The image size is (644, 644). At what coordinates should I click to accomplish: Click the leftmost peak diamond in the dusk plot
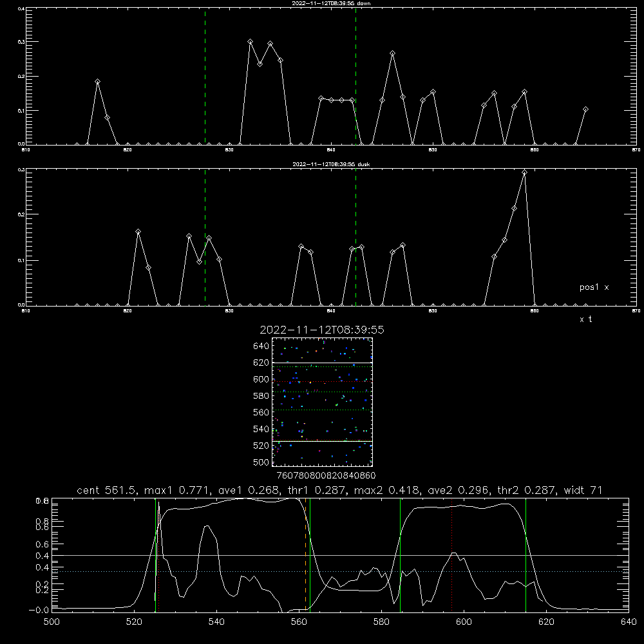(x=138, y=232)
